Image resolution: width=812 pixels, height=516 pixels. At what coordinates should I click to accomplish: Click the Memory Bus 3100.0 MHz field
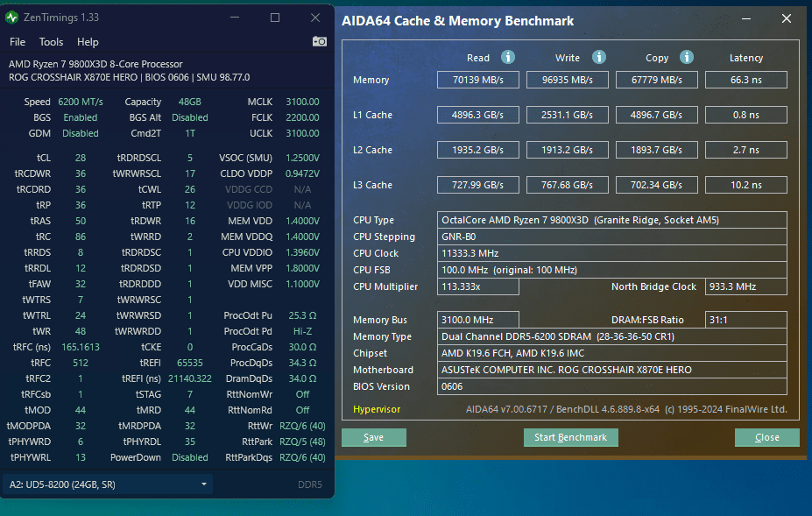[x=478, y=320]
